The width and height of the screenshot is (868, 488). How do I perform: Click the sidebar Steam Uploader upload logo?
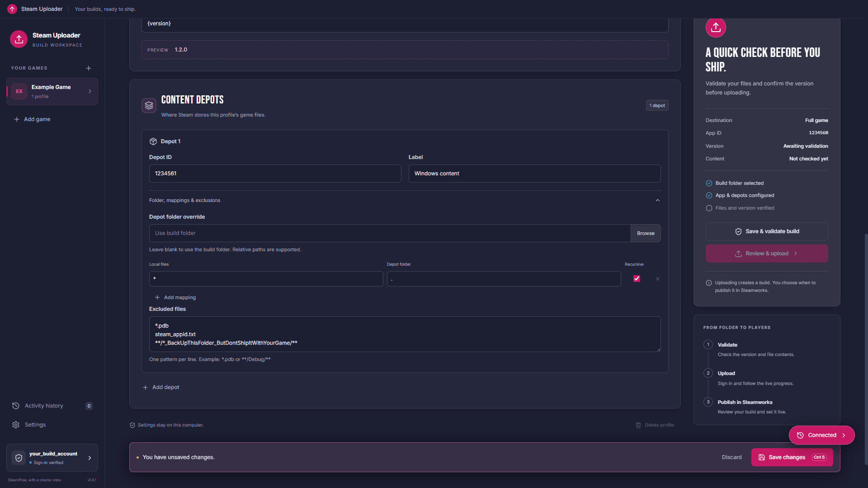(19, 39)
